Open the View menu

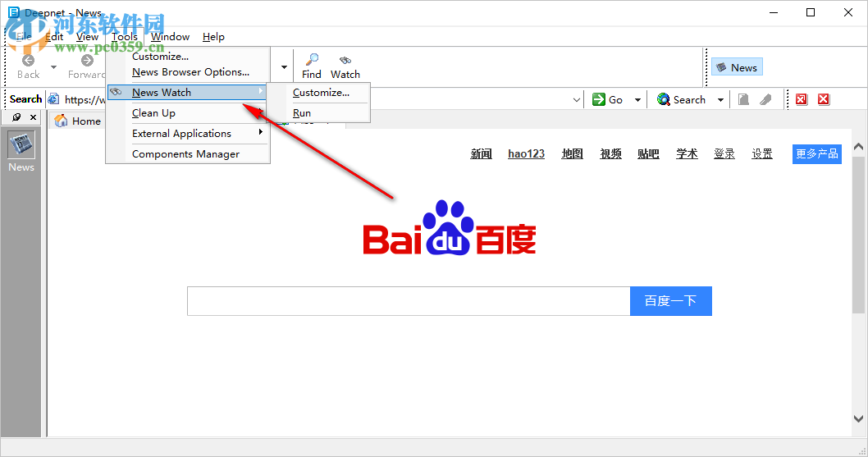(88, 37)
